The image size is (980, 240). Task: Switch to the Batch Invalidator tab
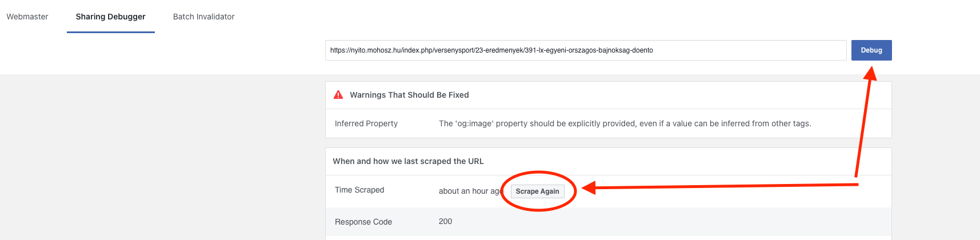point(203,17)
